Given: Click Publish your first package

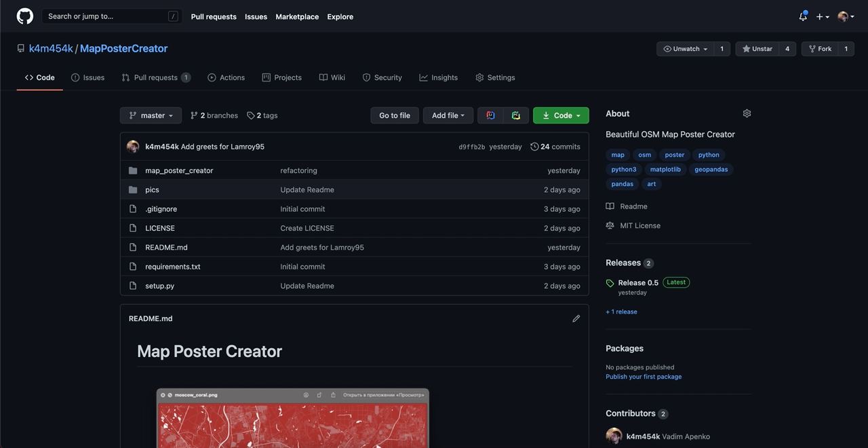Looking at the screenshot, I should (644, 377).
